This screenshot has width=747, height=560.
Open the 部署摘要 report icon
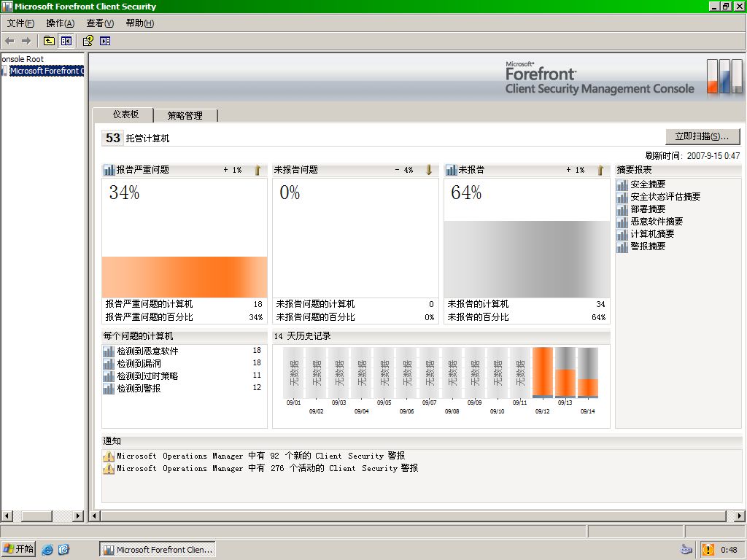(x=622, y=209)
